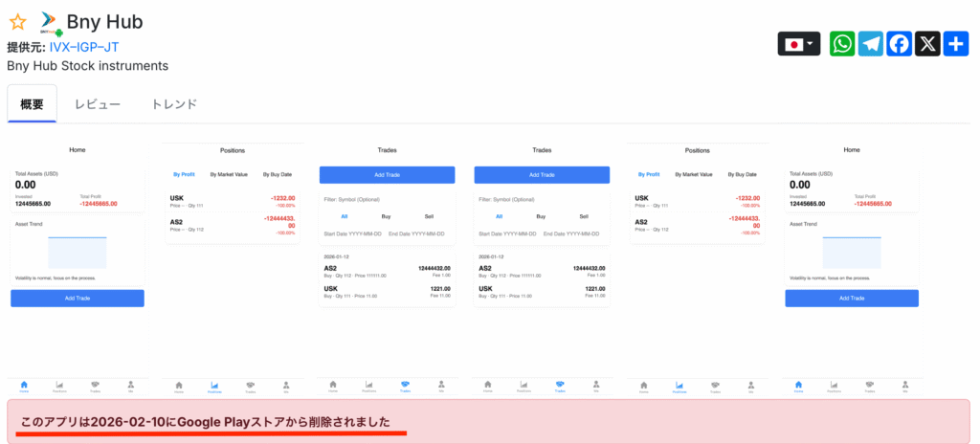Open the Japan flag language dropdown
Viewport: 980px width, 444px height.
click(x=799, y=44)
